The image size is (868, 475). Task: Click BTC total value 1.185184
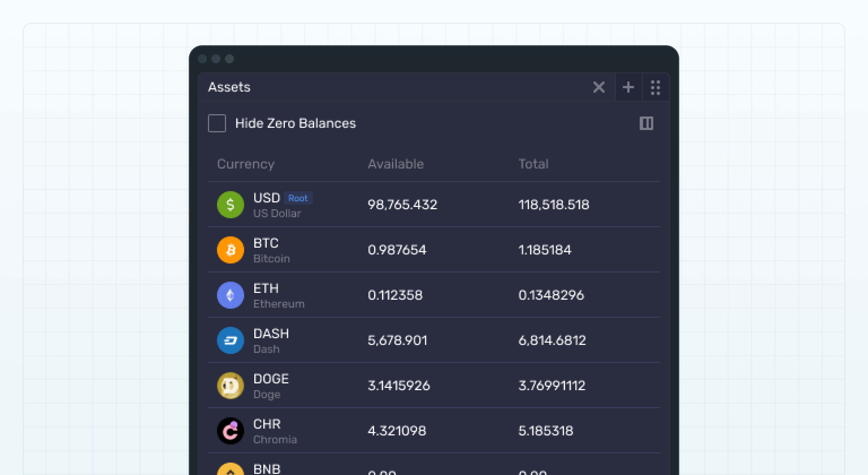coord(545,250)
